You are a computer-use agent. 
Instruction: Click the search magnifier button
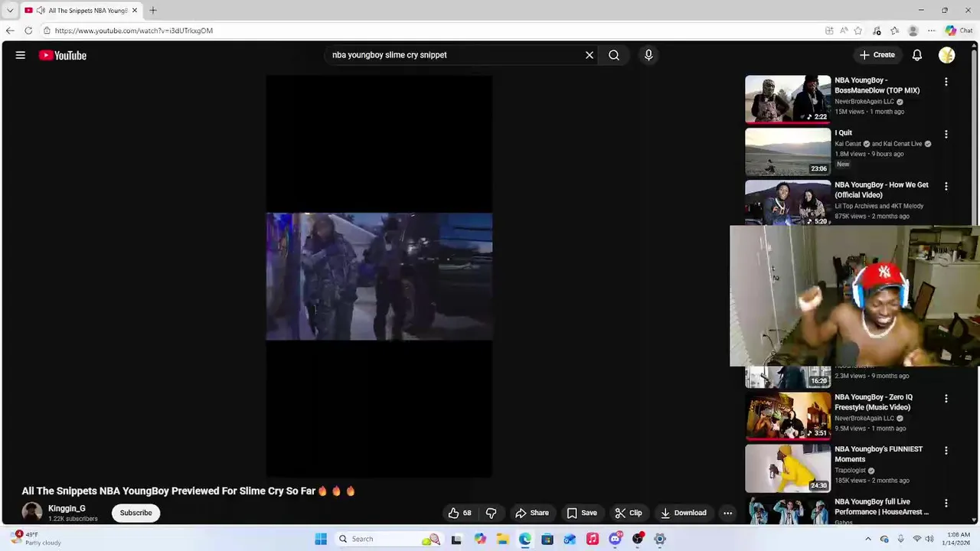pyautogui.click(x=614, y=55)
